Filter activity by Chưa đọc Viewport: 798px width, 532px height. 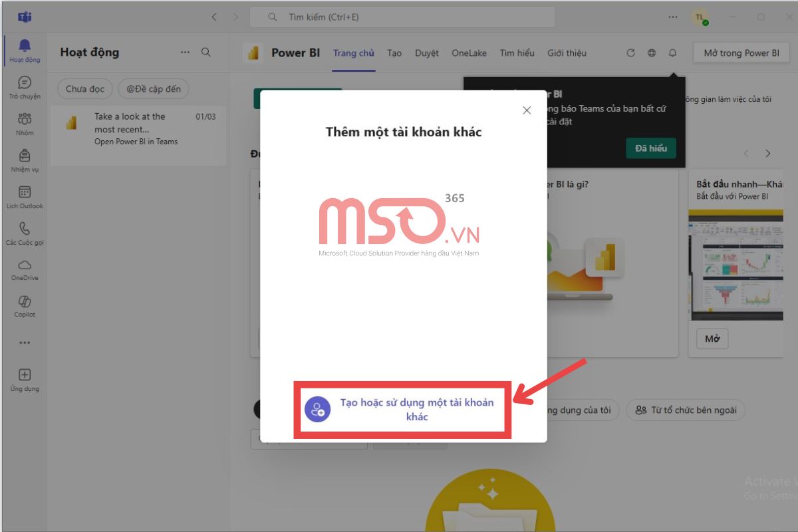(x=85, y=89)
